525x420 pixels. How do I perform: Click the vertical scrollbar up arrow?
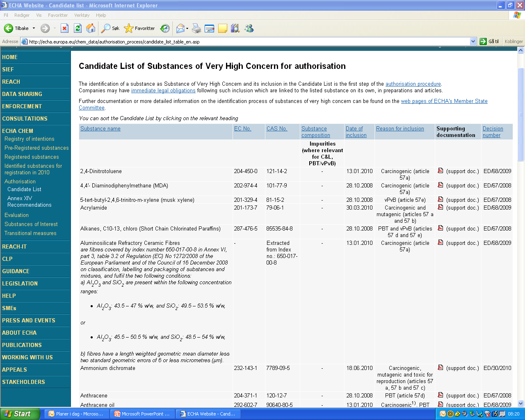click(521, 50)
